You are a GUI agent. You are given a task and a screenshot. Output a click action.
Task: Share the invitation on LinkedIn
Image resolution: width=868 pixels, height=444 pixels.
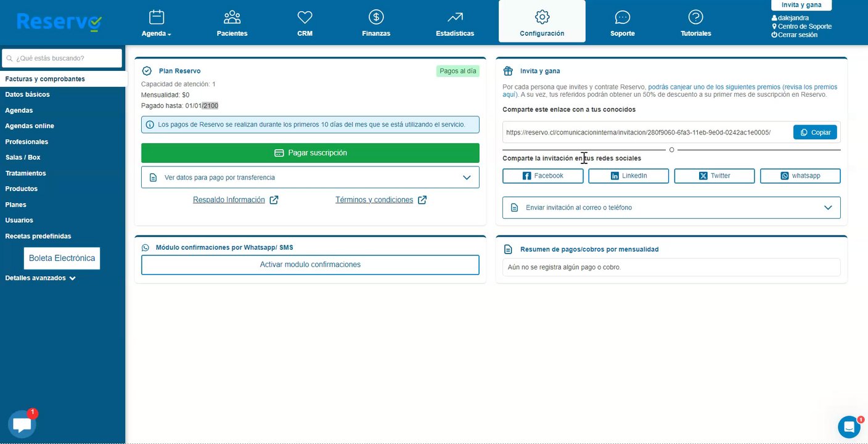(628, 176)
